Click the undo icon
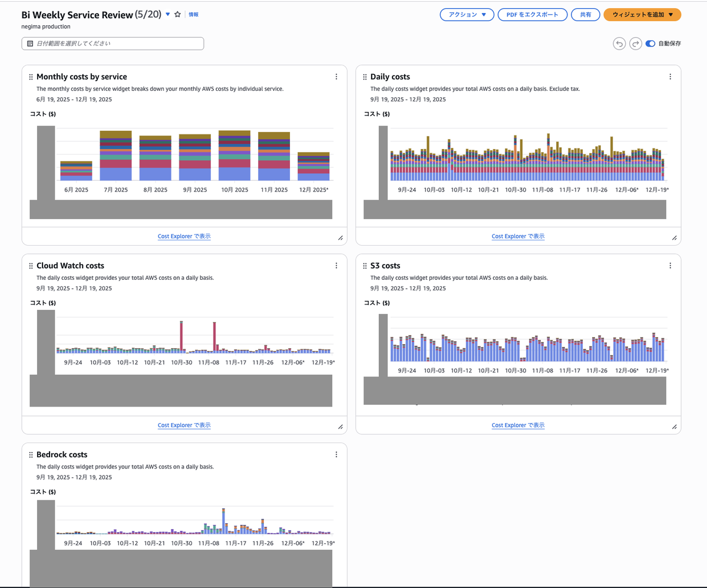707x588 pixels. 619,44
